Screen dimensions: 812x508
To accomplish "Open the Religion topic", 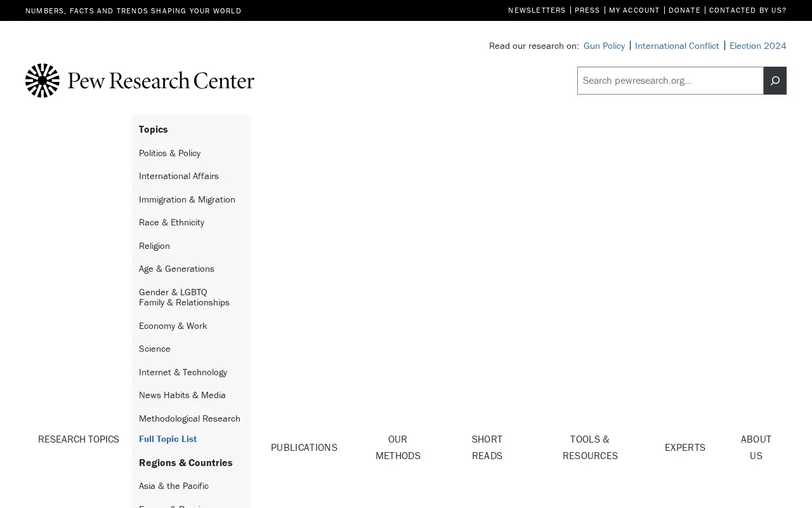I will coord(154,246).
